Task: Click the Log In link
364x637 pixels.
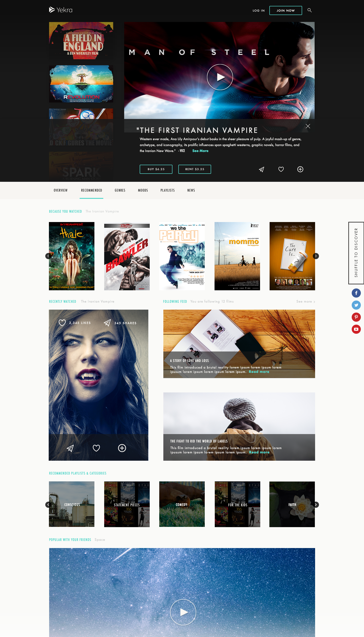Action: [258, 10]
